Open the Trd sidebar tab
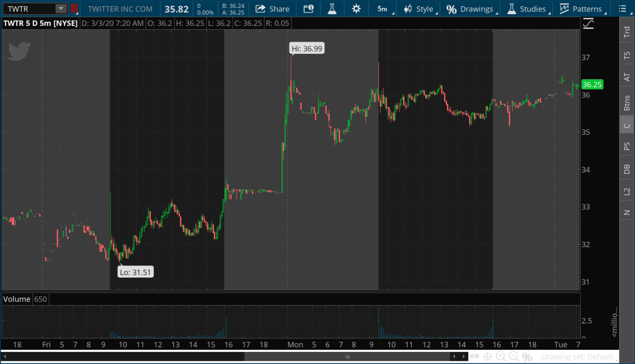 627,32
